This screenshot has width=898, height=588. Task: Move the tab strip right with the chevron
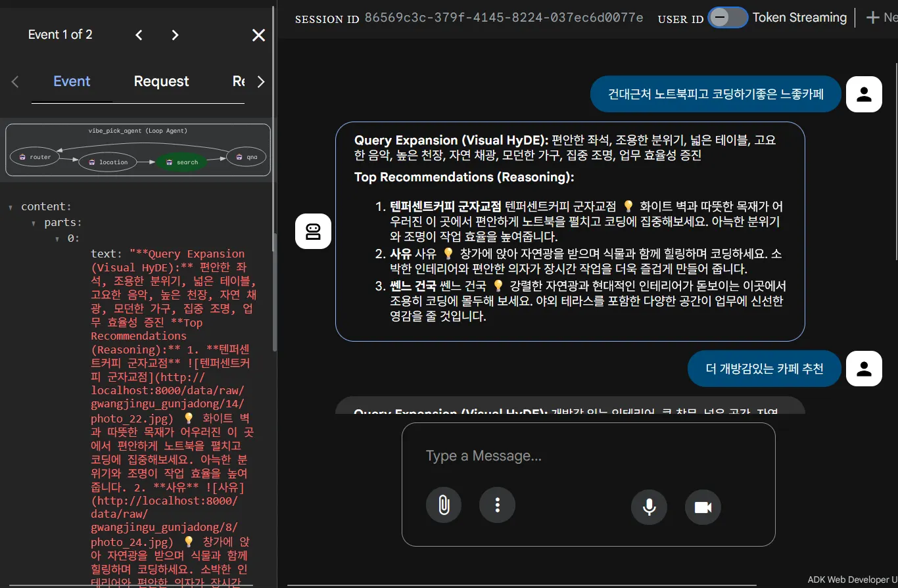tap(261, 81)
